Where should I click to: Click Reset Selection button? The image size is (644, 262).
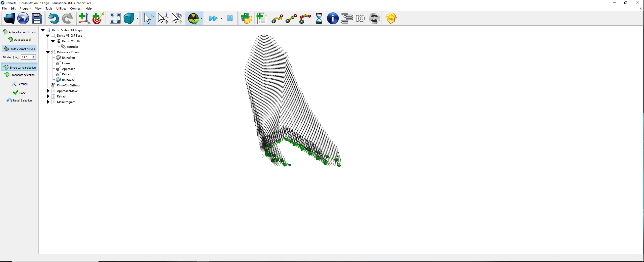pyautogui.click(x=20, y=100)
